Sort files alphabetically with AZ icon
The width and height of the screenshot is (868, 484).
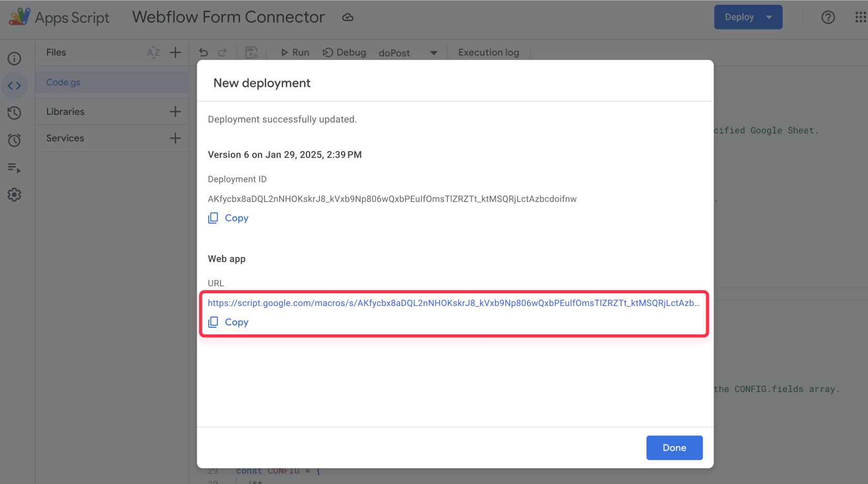coord(153,52)
